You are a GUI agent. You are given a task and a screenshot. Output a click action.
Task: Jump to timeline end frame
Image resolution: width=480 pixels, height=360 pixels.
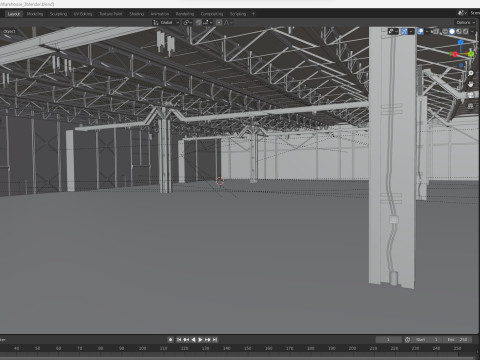[215, 340]
